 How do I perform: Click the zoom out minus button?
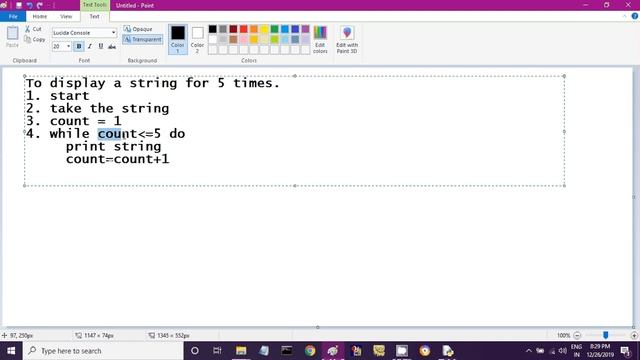click(577, 336)
